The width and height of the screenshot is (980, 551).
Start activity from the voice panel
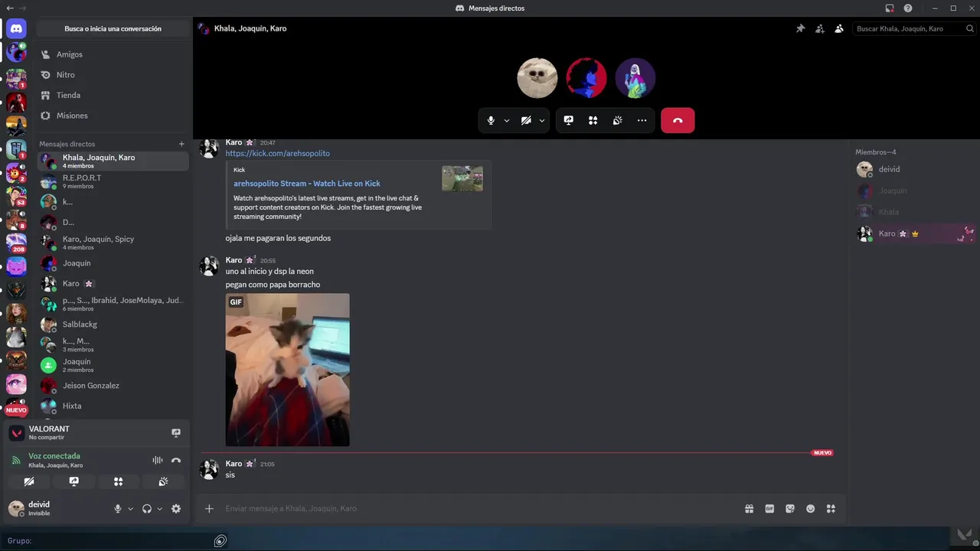pos(118,481)
